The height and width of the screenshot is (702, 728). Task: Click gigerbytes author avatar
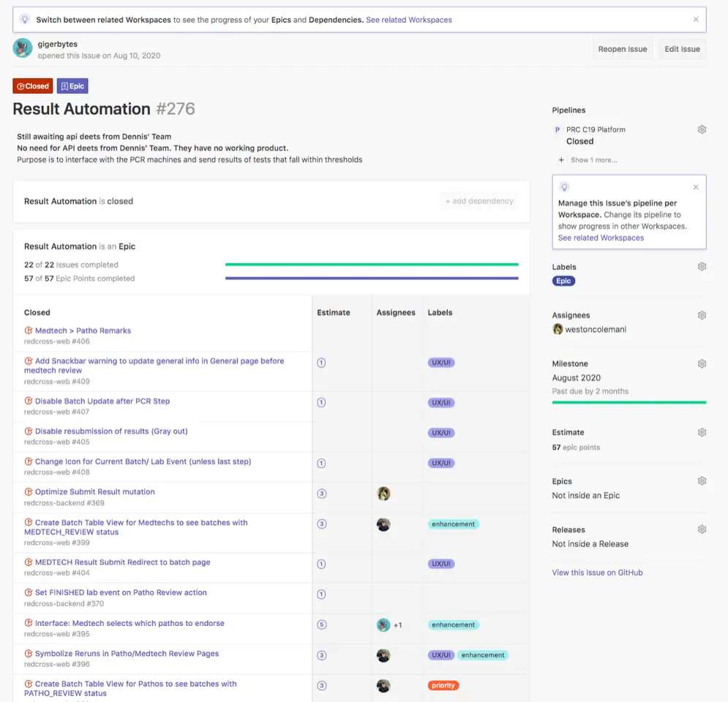point(22,48)
